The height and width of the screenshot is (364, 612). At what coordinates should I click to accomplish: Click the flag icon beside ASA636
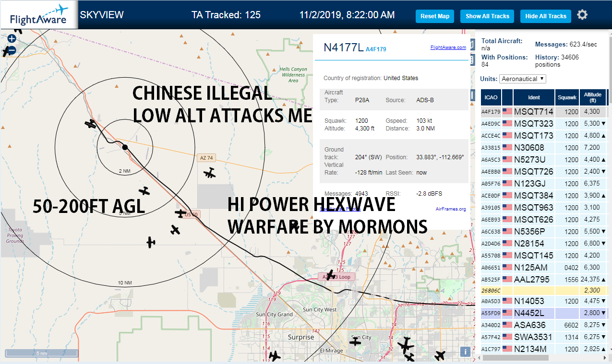pos(507,325)
